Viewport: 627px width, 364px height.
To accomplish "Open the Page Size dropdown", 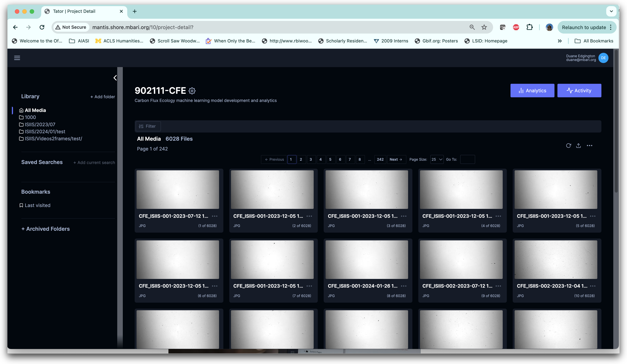I will [x=437, y=159].
